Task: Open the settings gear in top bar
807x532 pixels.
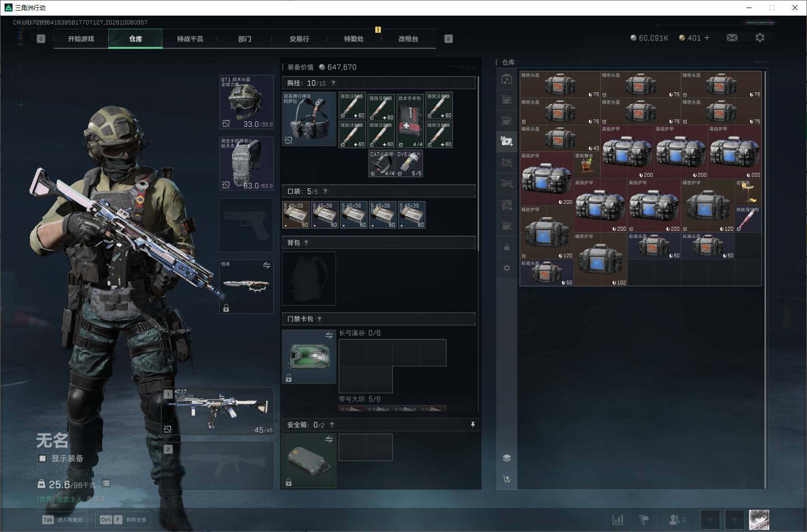Action: click(760, 38)
